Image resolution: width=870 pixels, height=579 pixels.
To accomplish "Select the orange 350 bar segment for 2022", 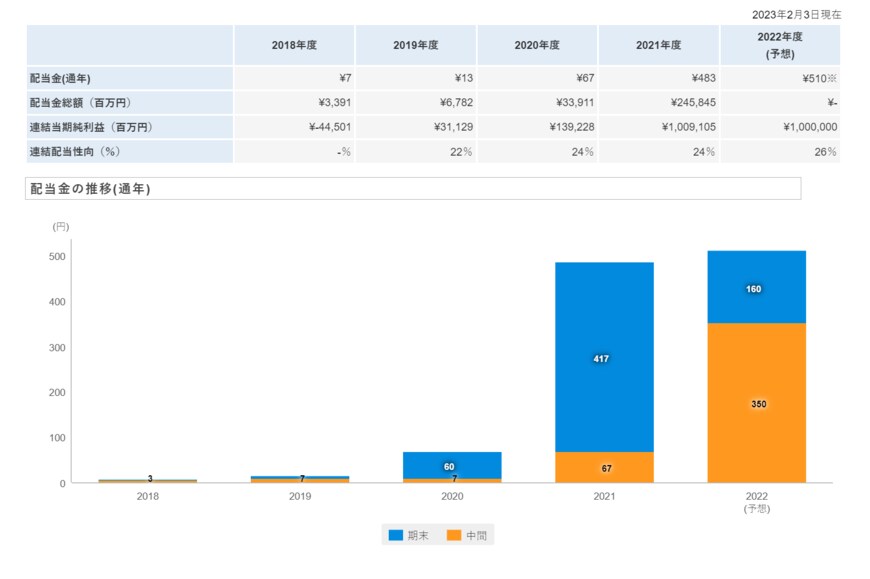I will [756, 403].
